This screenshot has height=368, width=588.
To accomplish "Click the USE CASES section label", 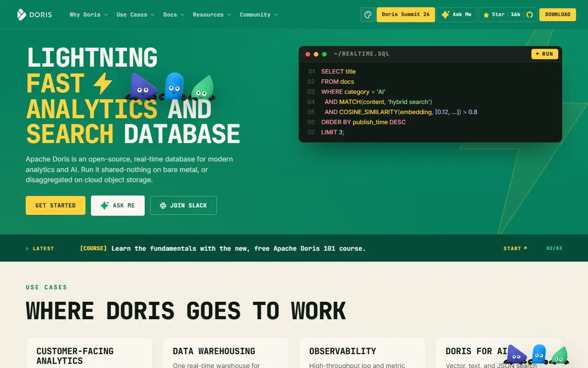I will 46,287.
